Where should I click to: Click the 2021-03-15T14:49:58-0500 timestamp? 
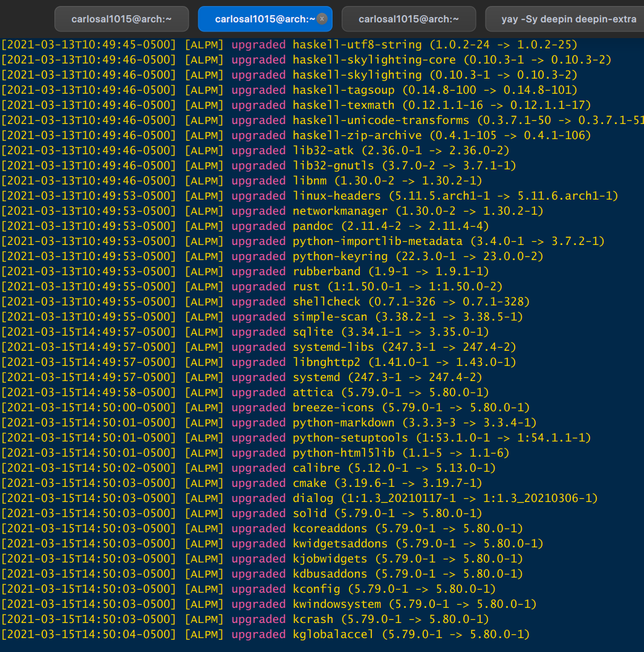coord(88,393)
